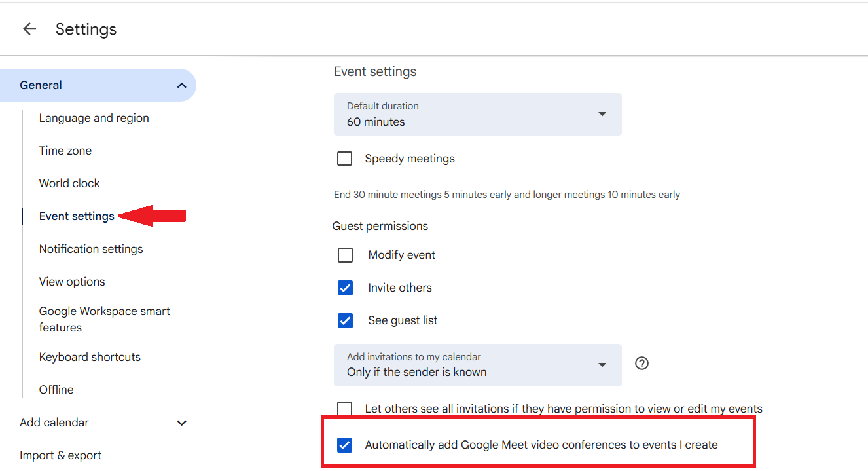Check the Modify event guest permission
Image resolution: width=868 pixels, height=471 pixels.
point(345,255)
